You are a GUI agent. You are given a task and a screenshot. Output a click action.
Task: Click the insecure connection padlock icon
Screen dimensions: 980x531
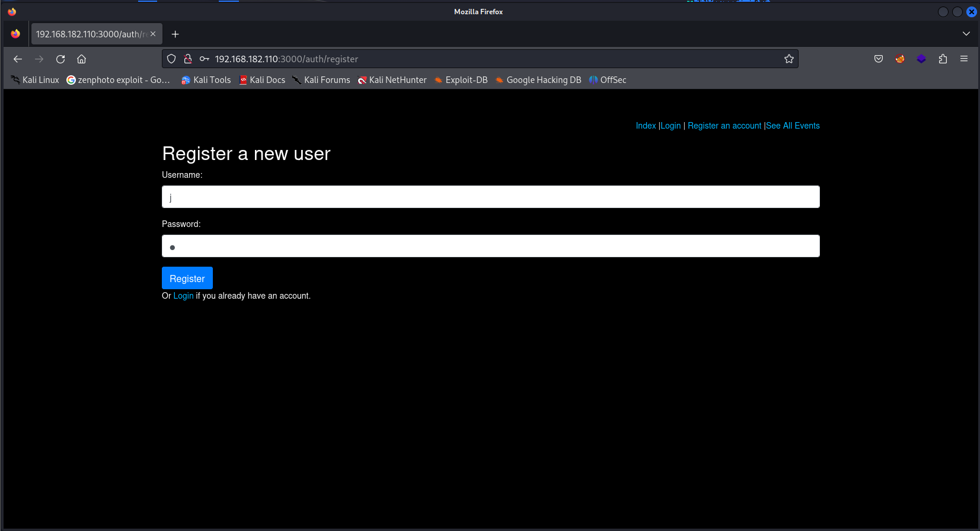click(188, 59)
